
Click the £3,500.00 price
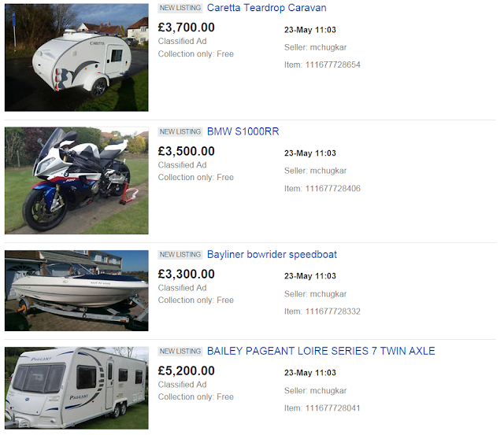click(x=186, y=151)
